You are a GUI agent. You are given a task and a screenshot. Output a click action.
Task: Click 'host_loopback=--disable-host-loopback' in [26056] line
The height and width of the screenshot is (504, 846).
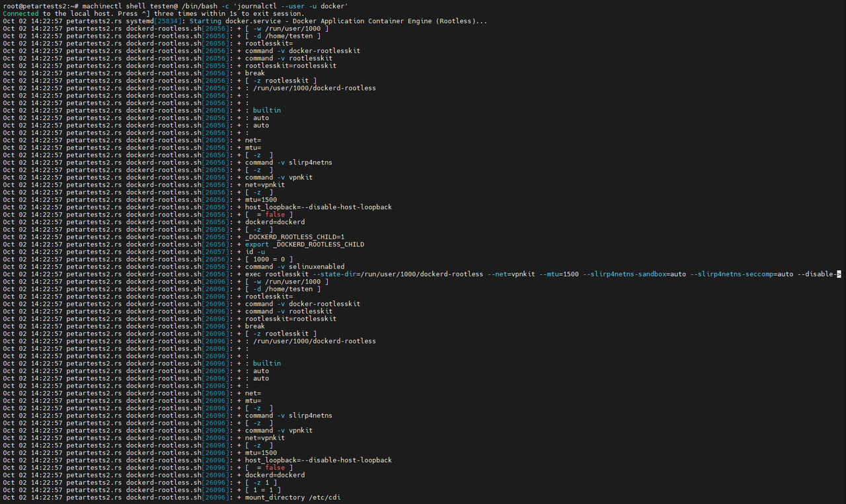(319, 207)
